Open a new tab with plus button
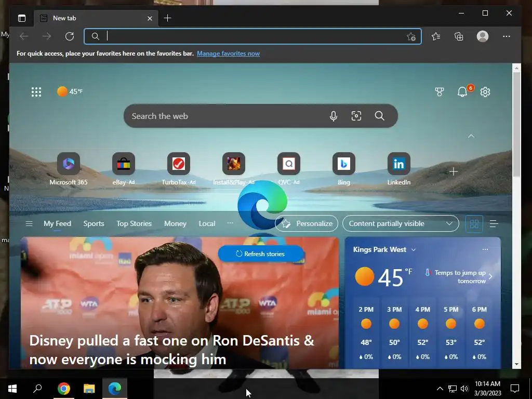Screen dimensions: 532x399 coord(167,18)
